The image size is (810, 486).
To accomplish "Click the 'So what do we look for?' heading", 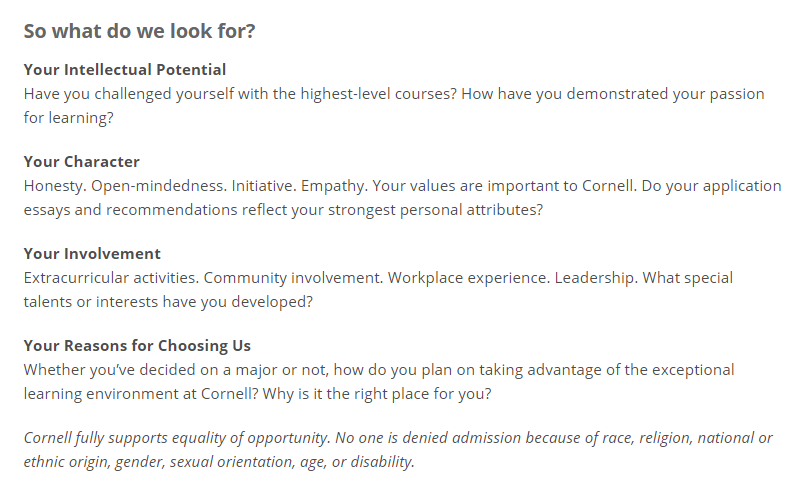I will (x=139, y=31).
